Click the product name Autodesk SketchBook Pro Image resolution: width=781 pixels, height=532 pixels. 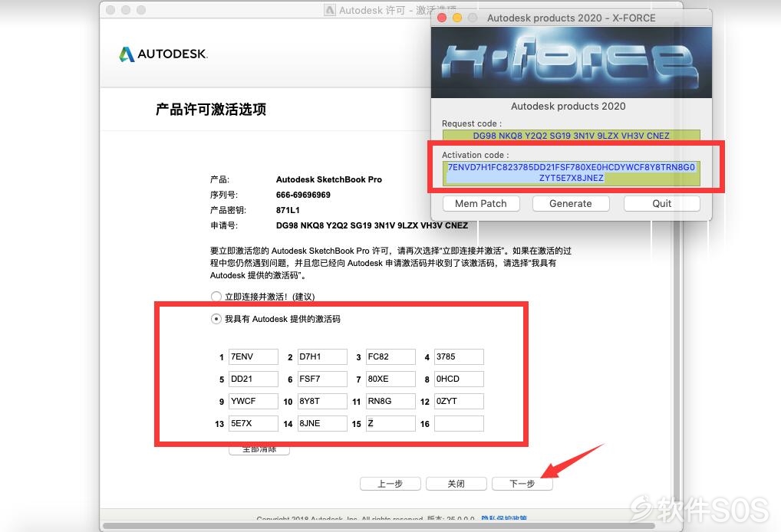tap(328, 179)
